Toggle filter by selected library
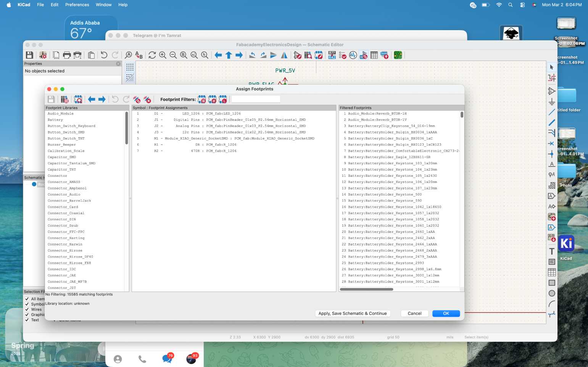 point(223,99)
